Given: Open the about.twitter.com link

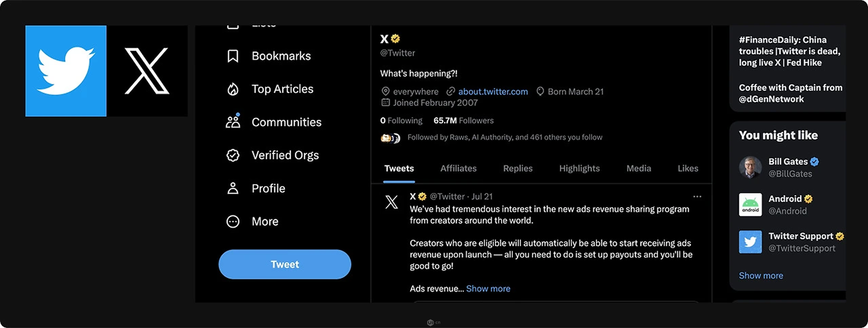Looking at the screenshot, I should pos(493,92).
